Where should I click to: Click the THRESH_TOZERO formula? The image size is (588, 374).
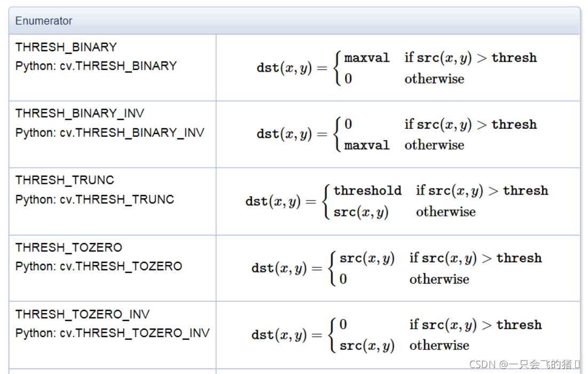point(396,268)
